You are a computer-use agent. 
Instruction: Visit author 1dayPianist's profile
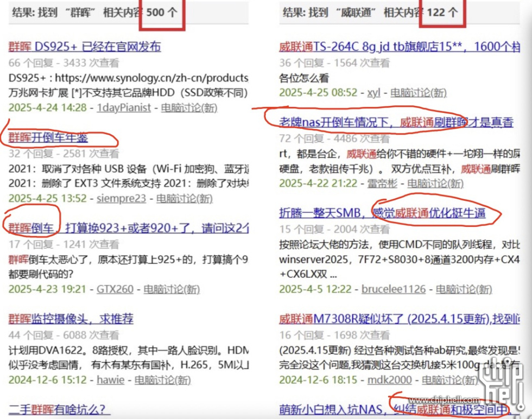pyautogui.click(x=124, y=107)
